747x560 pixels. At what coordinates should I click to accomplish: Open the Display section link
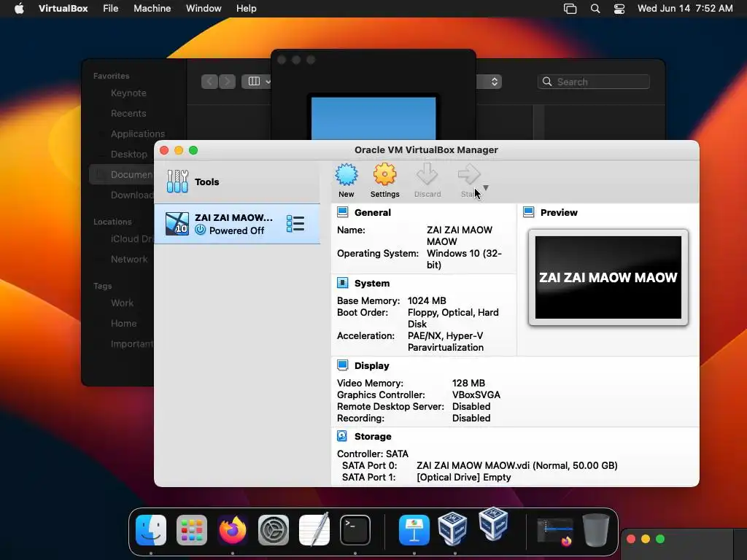[371, 366]
